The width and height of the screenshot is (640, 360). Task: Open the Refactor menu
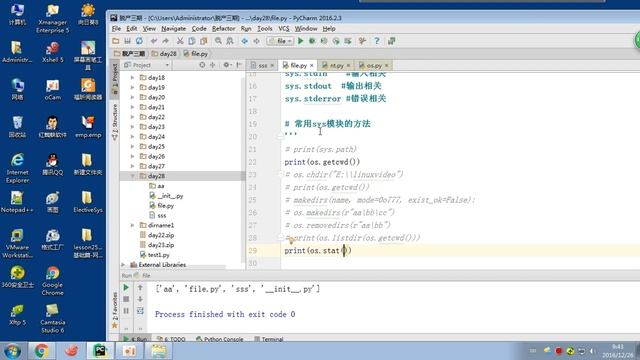point(224,29)
